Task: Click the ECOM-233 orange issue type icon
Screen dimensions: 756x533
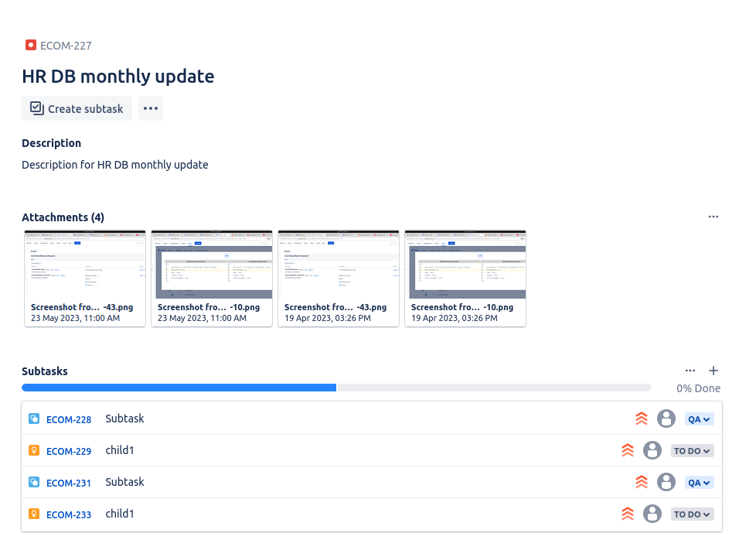Action: point(34,514)
